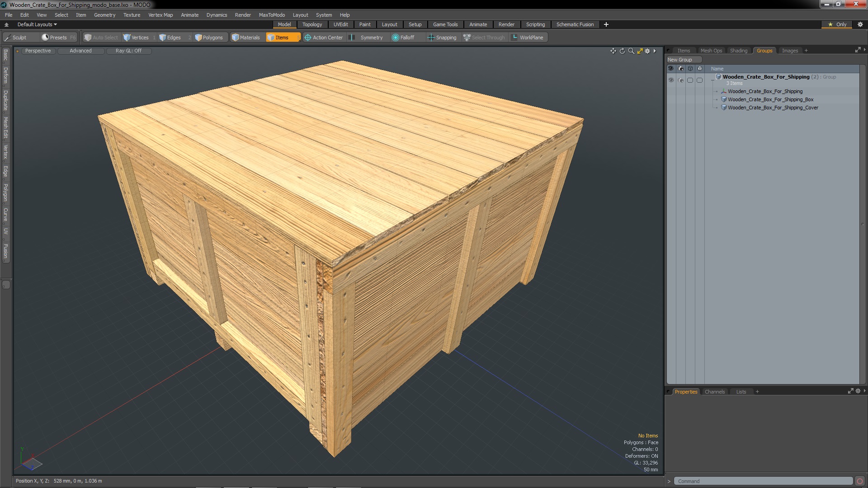Toggle second checkbox of the crate group row
The height and width of the screenshot is (488, 868).
(700, 80)
